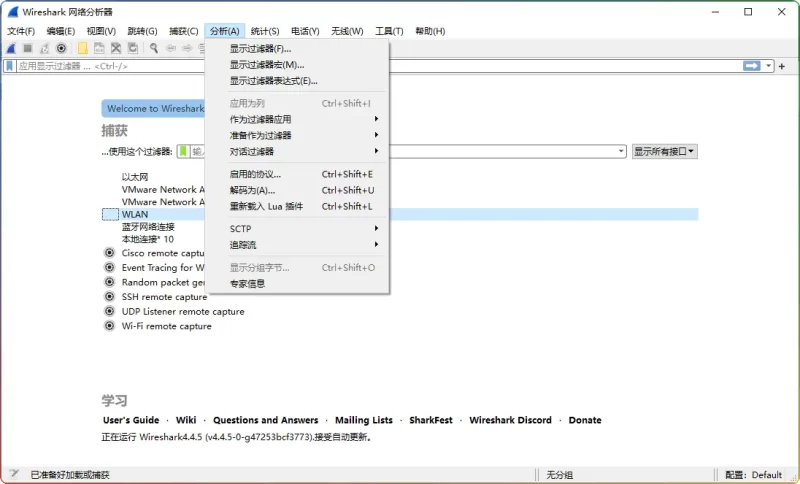This screenshot has width=800, height=484.
Task: Open the Donate link
Action: [585, 420]
